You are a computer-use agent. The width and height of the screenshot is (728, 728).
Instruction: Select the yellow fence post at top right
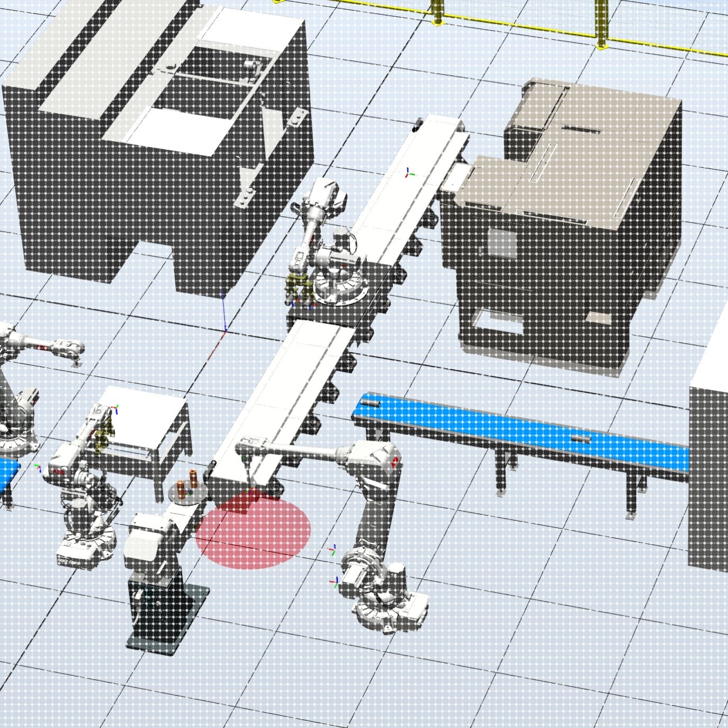pyautogui.click(x=600, y=24)
